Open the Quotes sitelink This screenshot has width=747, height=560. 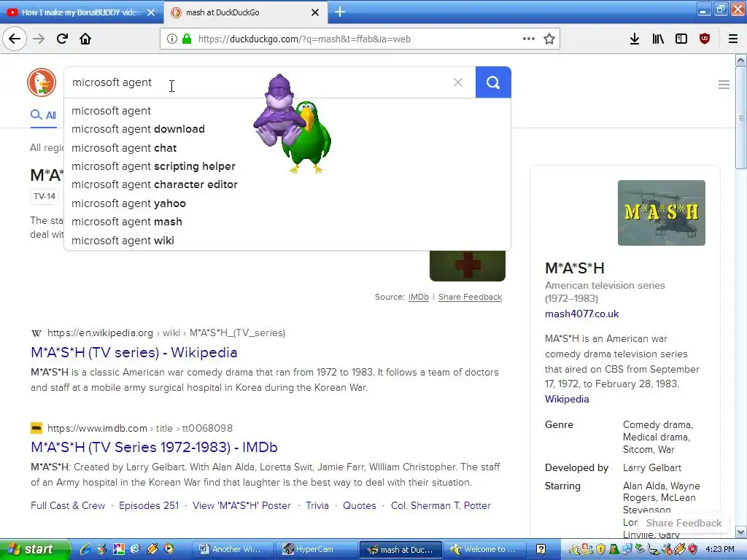359,506
